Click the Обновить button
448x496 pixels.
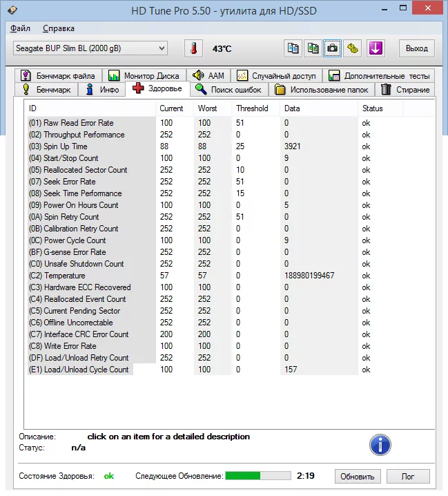point(358,476)
